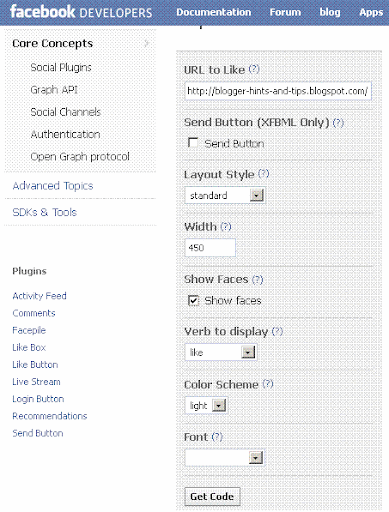389x512 pixels.
Task: Click the Width input field showing 450
Action: pos(210,248)
